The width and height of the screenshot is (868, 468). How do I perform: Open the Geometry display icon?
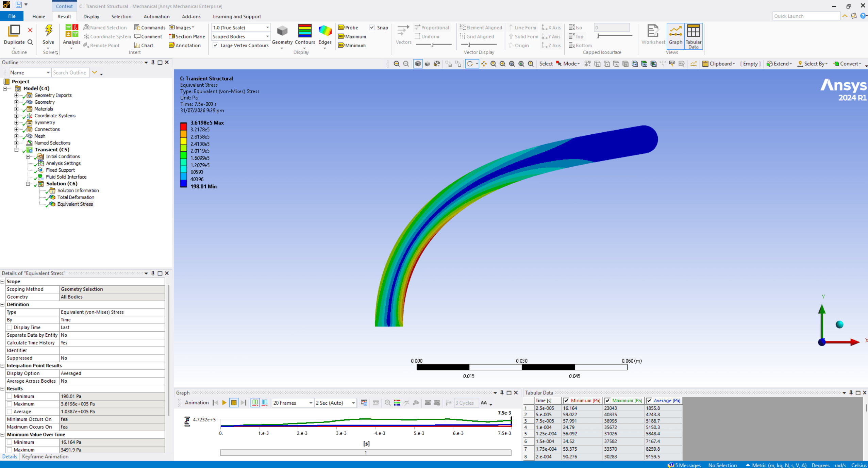[282, 31]
